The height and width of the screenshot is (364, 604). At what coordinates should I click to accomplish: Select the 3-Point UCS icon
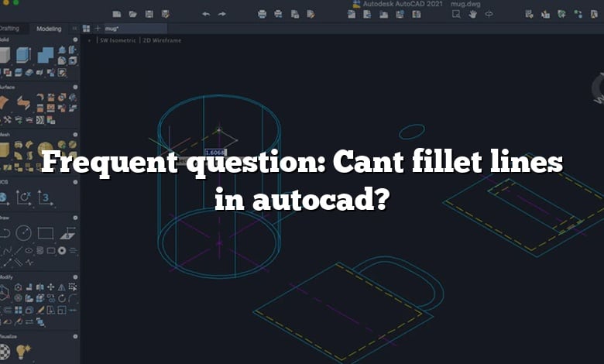45,197
